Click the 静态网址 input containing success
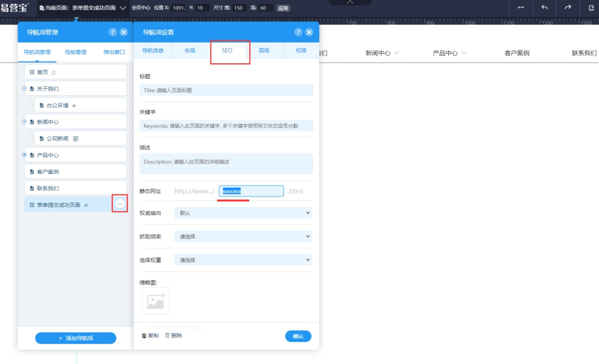Viewport: 599px width, 364px height. (251, 191)
